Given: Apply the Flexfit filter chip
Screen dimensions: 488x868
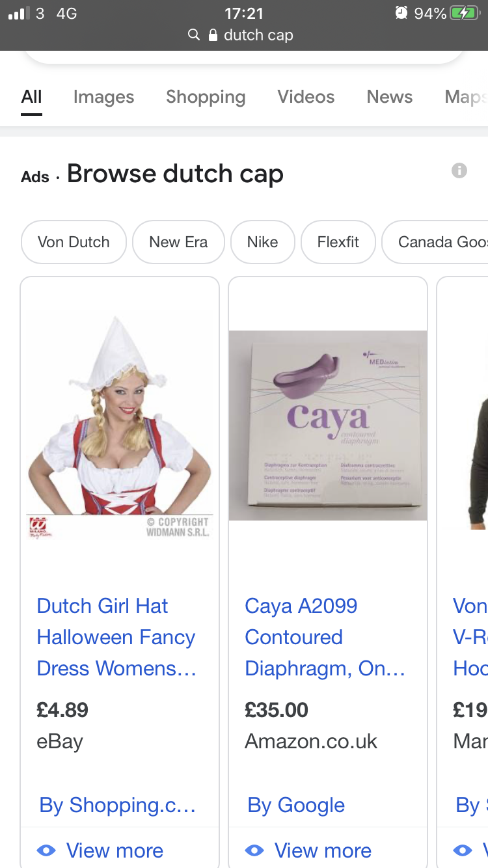Looking at the screenshot, I should point(338,242).
